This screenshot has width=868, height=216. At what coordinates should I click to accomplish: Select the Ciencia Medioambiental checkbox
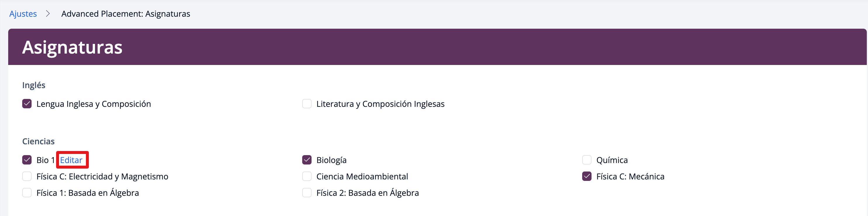(307, 176)
